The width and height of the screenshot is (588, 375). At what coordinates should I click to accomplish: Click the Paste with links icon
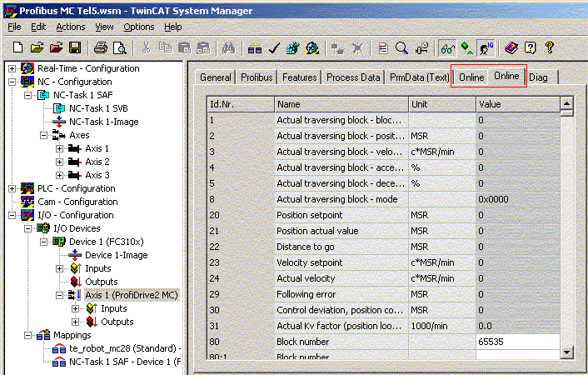(203, 47)
